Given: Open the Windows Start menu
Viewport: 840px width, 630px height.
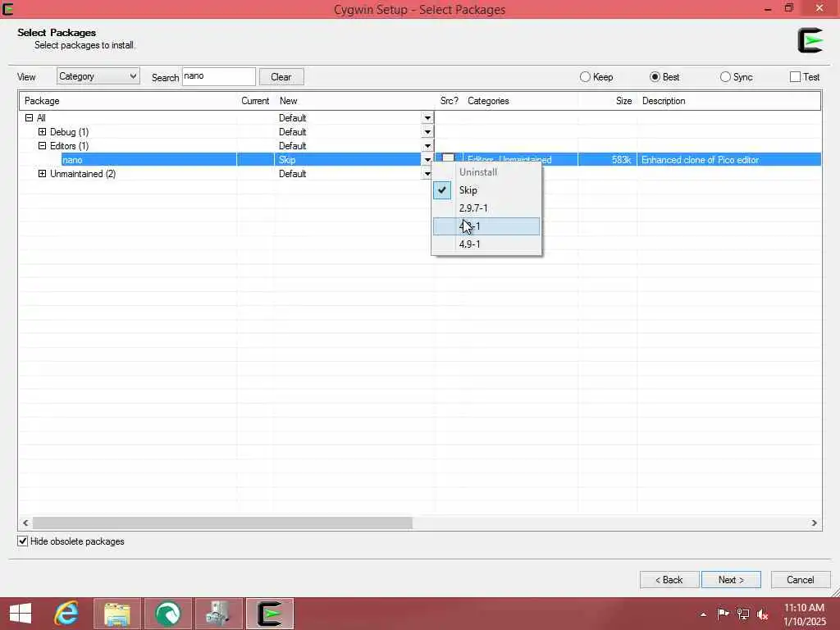Looking at the screenshot, I should tap(21, 614).
